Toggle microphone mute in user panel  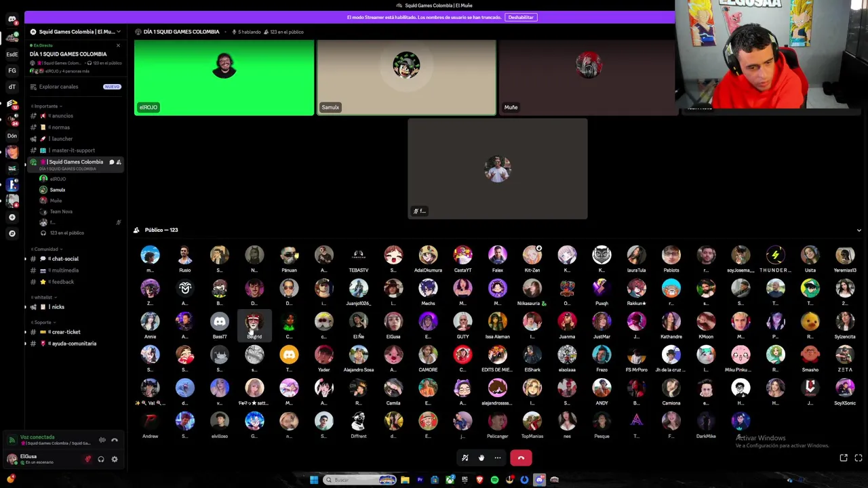tap(87, 459)
